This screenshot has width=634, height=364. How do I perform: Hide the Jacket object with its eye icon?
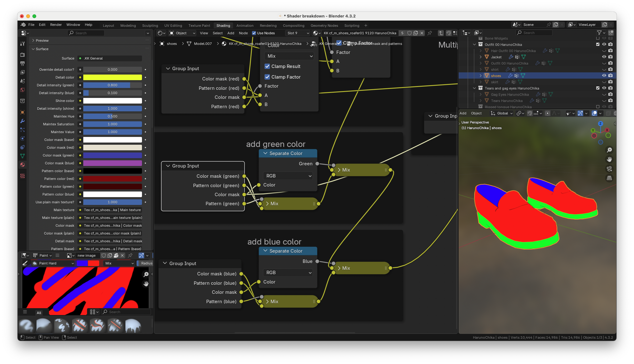(x=604, y=57)
